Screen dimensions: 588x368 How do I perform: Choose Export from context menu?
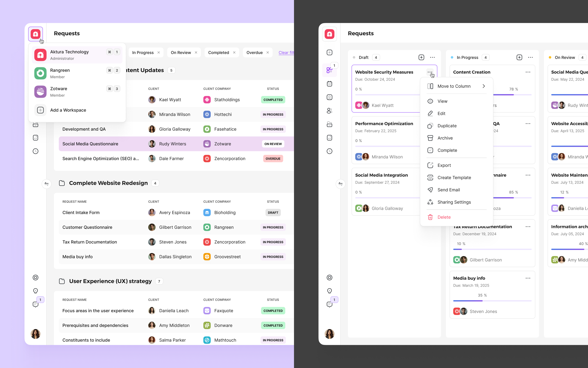[457, 165]
